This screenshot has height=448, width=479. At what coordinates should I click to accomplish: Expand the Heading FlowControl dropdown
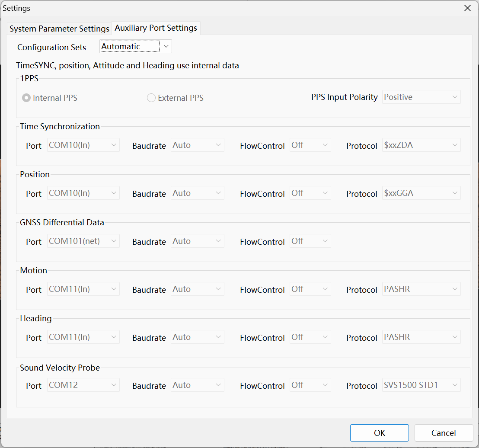(x=310, y=337)
